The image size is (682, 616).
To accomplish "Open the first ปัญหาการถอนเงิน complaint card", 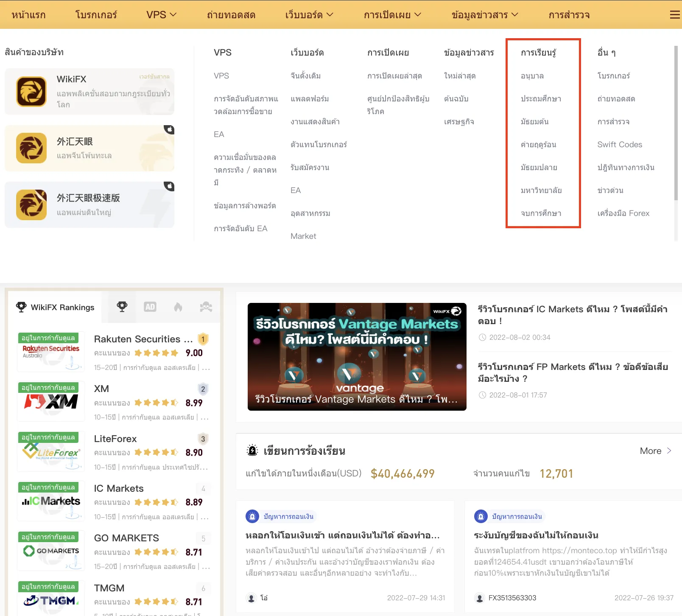I will click(345, 556).
